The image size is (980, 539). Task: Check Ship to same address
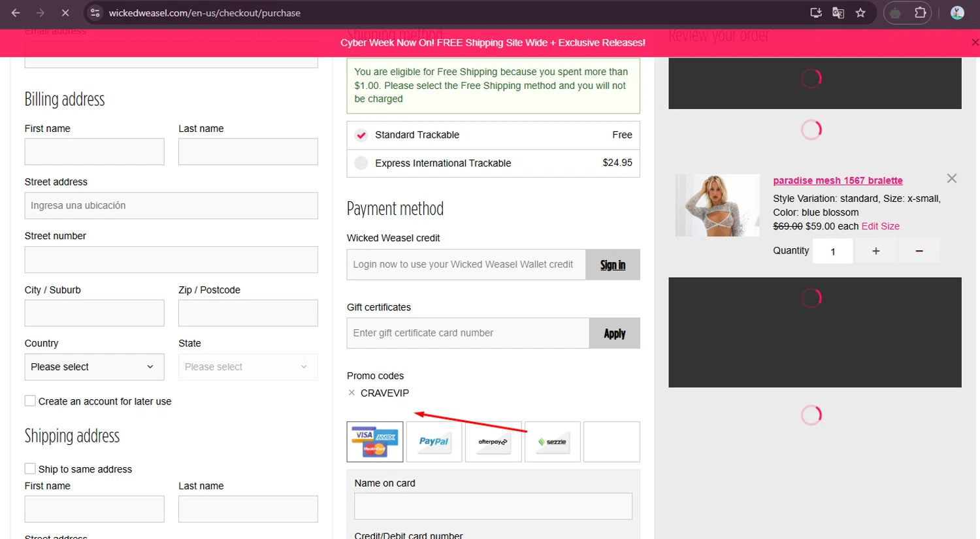tap(30, 468)
